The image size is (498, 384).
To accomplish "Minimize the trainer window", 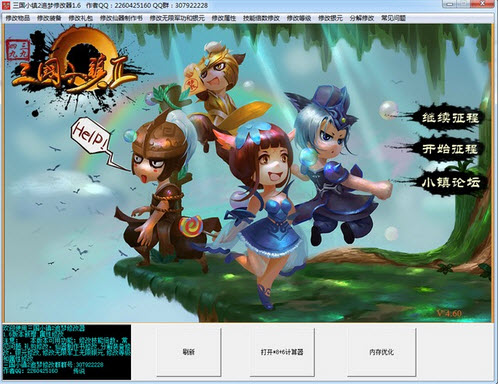I will 450,4.
